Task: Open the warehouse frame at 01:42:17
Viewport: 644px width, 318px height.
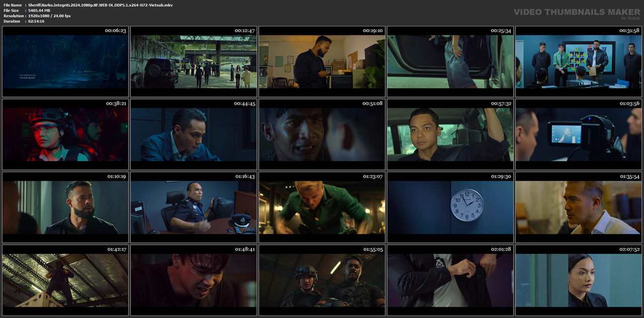Action: tap(65, 281)
